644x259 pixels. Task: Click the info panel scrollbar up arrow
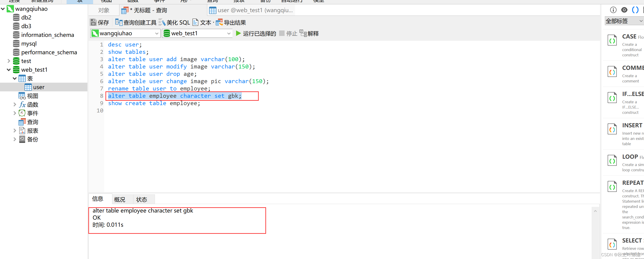pos(595,211)
